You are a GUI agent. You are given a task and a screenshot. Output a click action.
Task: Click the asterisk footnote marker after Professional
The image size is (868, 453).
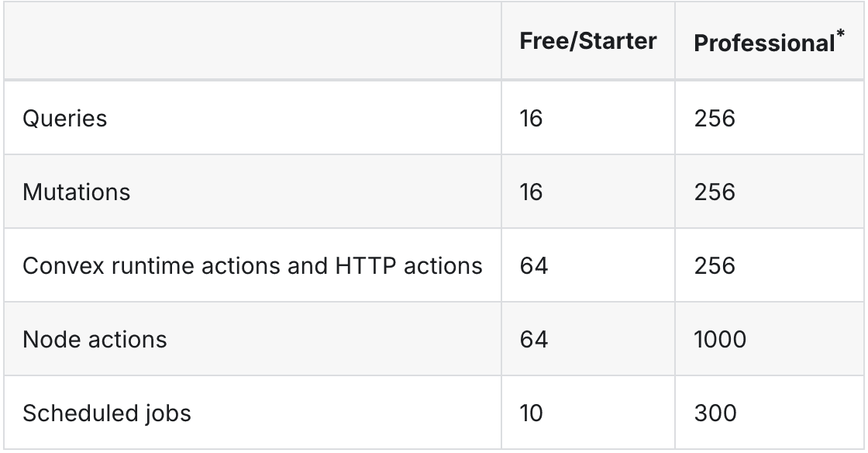840,36
